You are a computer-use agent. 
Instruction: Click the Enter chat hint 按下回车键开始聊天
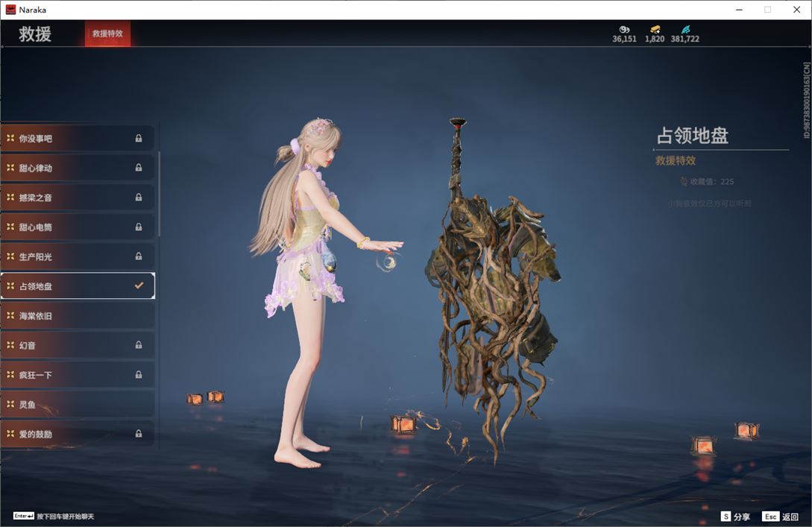click(54, 516)
